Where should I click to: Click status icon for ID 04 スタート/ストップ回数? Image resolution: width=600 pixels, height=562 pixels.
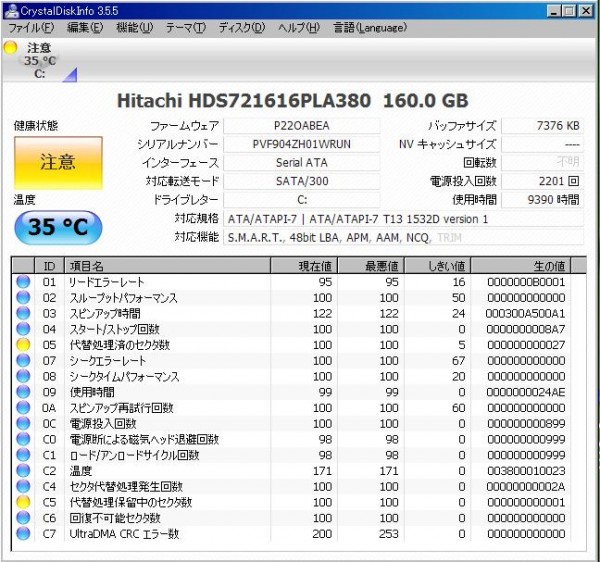pyautogui.click(x=23, y=329)
